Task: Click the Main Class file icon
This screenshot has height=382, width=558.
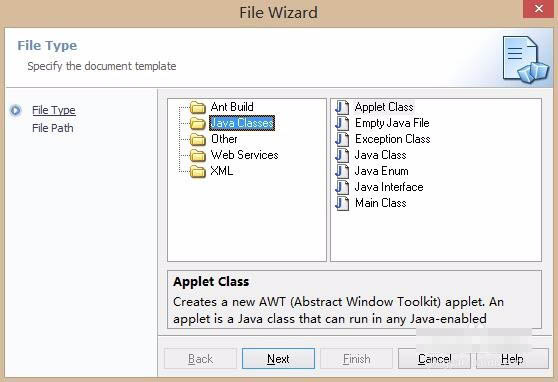Action: [342, 203]
